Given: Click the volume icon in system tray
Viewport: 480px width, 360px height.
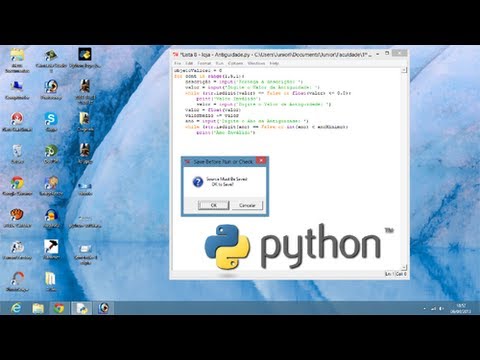Looking at the screenshot, I should pyautogui.click(x=441, y=309).
